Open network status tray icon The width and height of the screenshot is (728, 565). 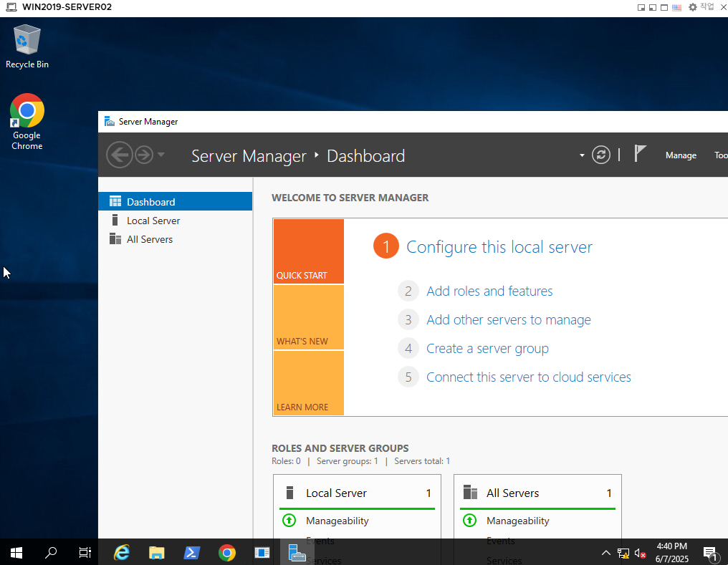[x=623, y=553]
